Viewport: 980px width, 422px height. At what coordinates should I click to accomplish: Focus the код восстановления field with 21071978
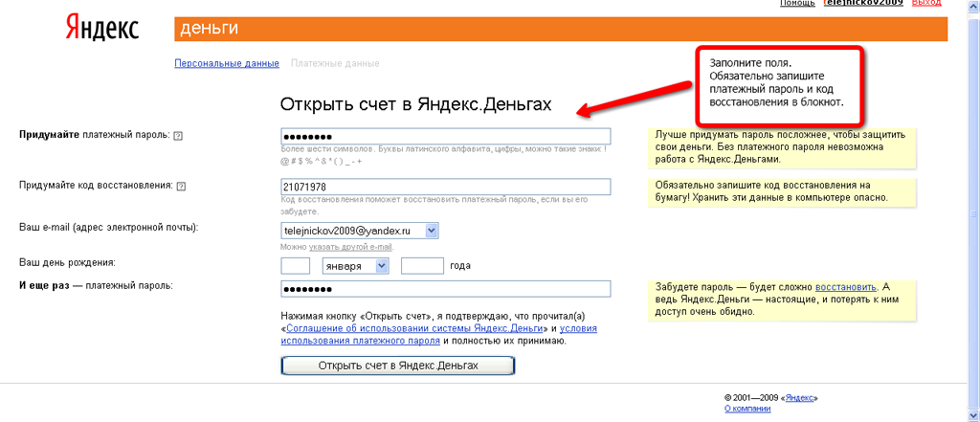pos(446,187)
